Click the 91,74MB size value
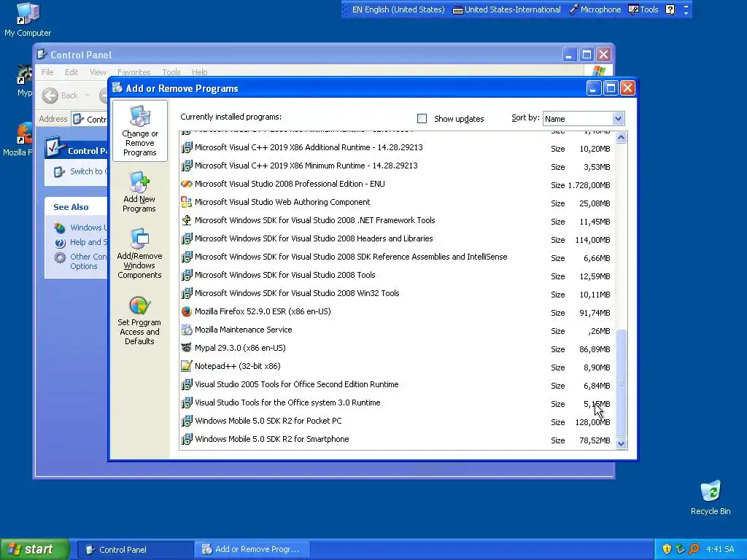The image size is (747, 560). [595, 313]
